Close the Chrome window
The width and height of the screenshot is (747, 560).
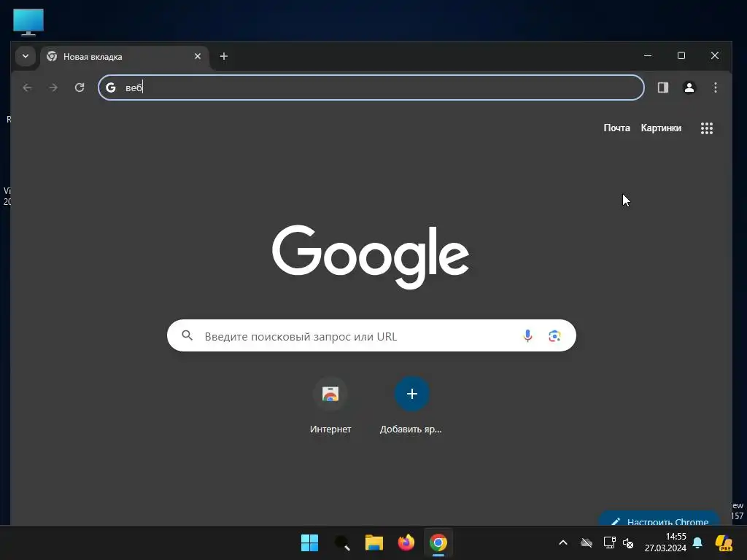[x=715, y=55]
